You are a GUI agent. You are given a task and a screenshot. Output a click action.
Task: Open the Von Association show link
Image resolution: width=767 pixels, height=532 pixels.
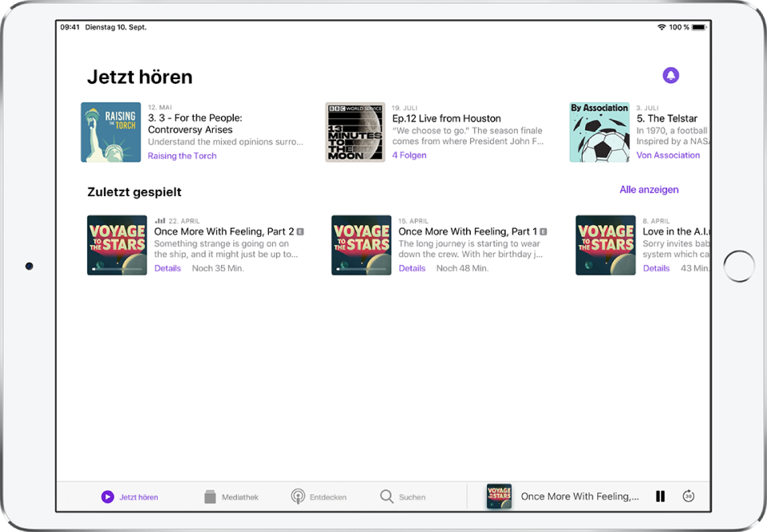pos(668,155)
